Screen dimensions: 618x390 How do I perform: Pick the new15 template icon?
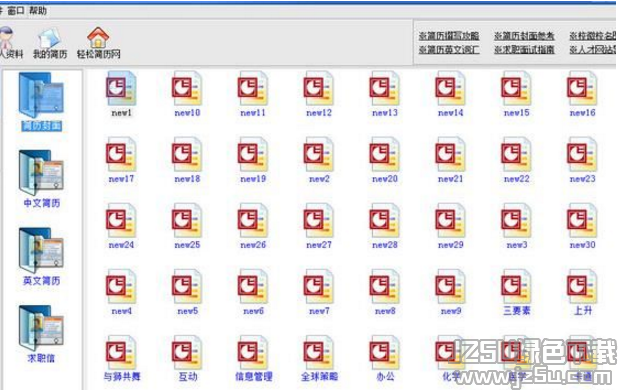click(x=516, y=94)
